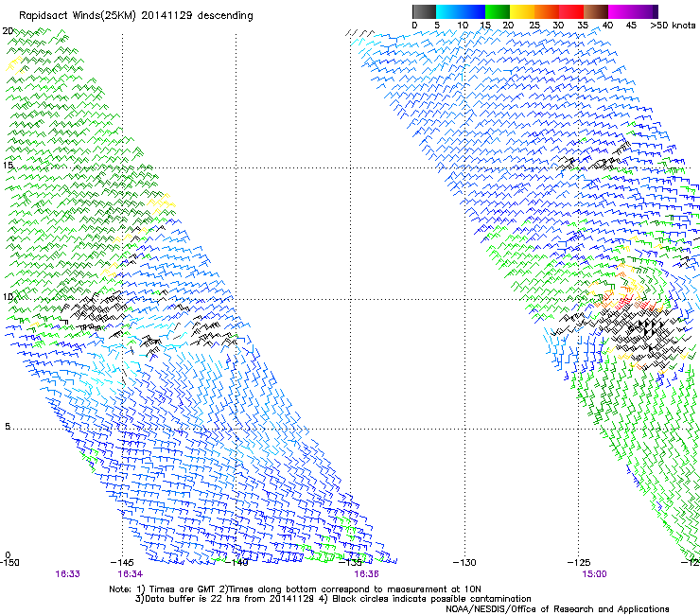The height and width of the screenshot is (615, 700).
Task: Click the '10' latitude axis label
Action: point(8,296)
